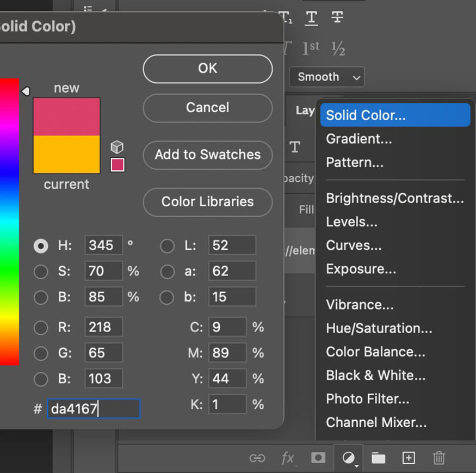
Task: Enable fractions ½ OpenType icon
Action: click(338, 48)
